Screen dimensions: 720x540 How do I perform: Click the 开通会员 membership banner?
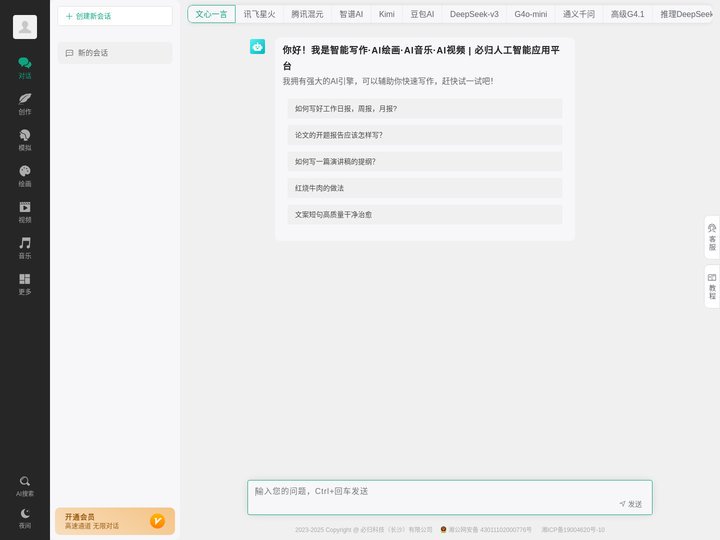pos(115,521)
